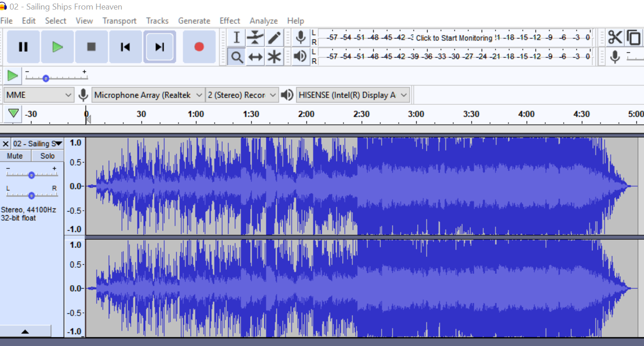Click the timeline ruler at 1:00
Image resolution: width=644 pixels, height=346 pixels.
point(196,114)
